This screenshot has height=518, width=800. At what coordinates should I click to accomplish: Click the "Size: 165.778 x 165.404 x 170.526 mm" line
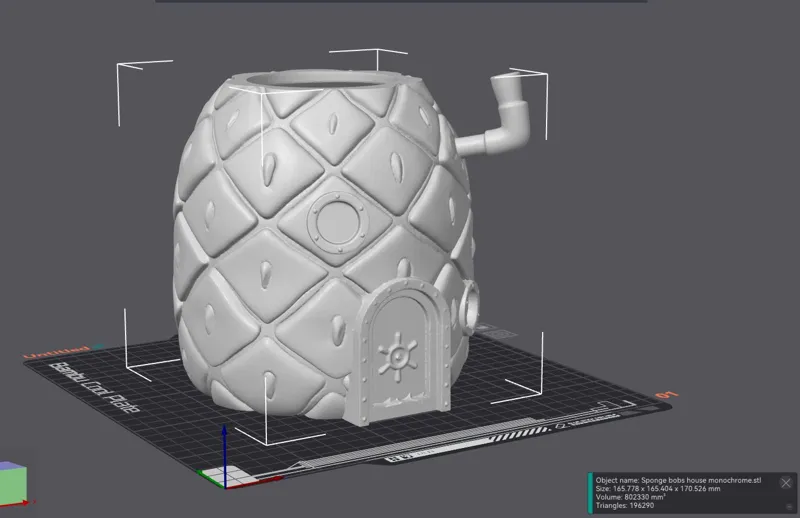pos(658,489)
